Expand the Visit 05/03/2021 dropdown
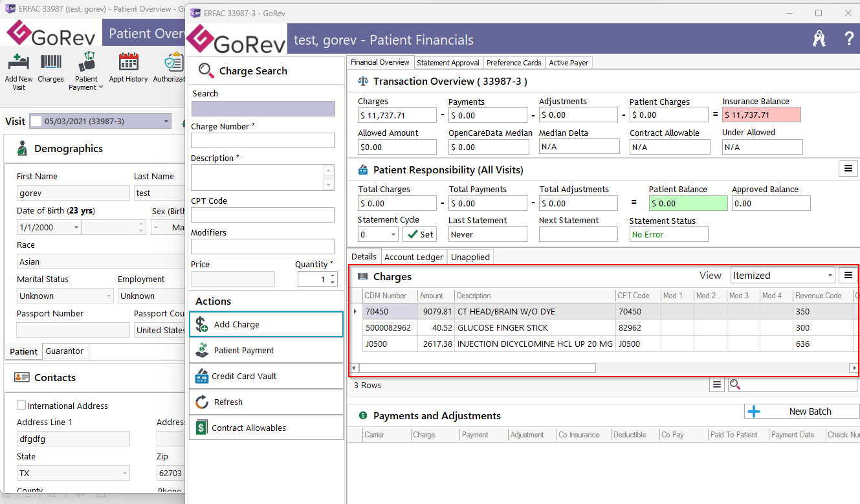 166,121
